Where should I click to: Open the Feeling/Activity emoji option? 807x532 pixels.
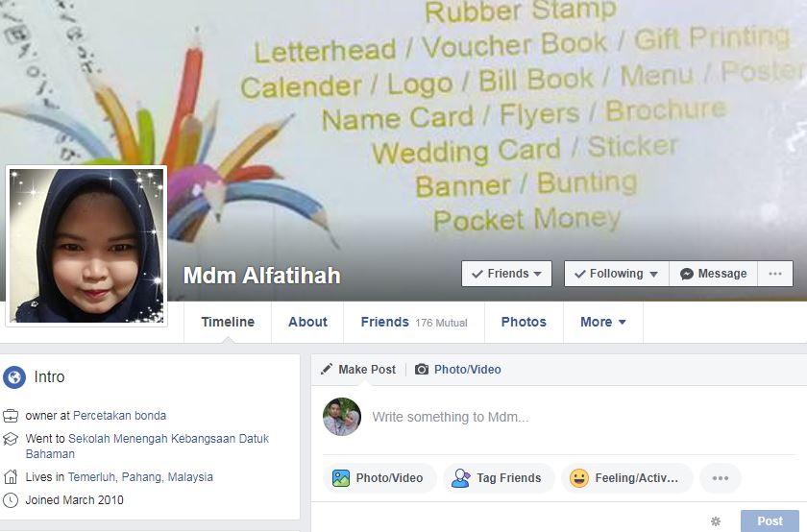[626, 478]
